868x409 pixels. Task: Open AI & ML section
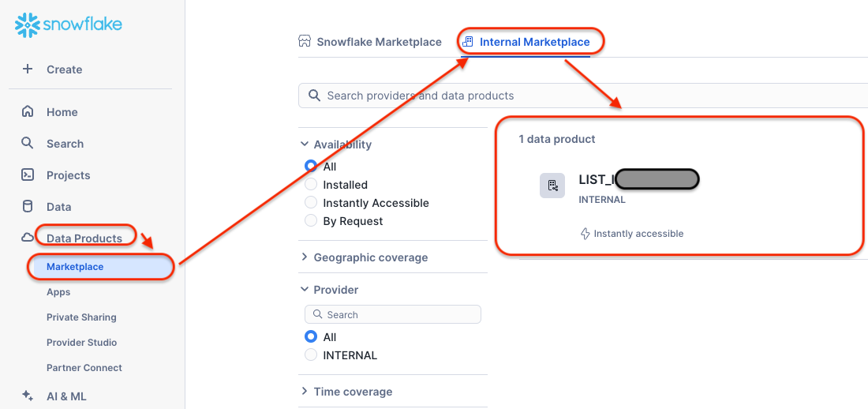click(66, 396)
